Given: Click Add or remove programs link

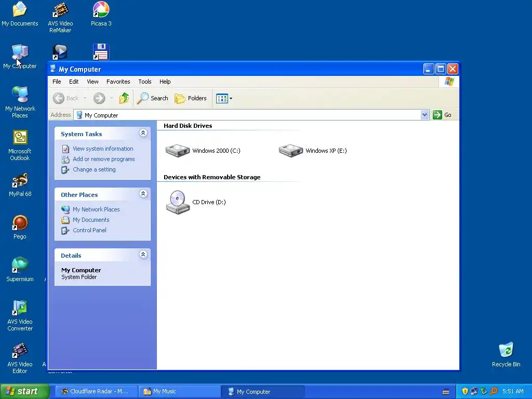Looking at the screenshot, I should (x=103, y=159).
